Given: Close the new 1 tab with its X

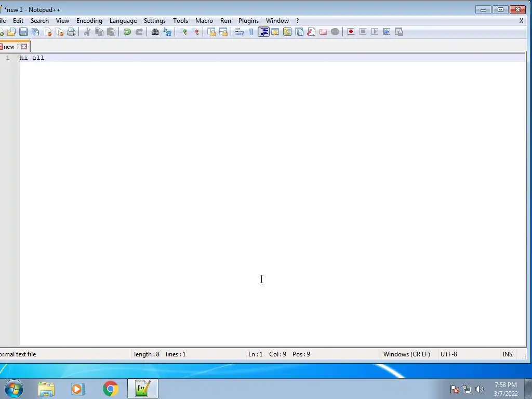Looking at the screenshot, I should coord(24,46).
